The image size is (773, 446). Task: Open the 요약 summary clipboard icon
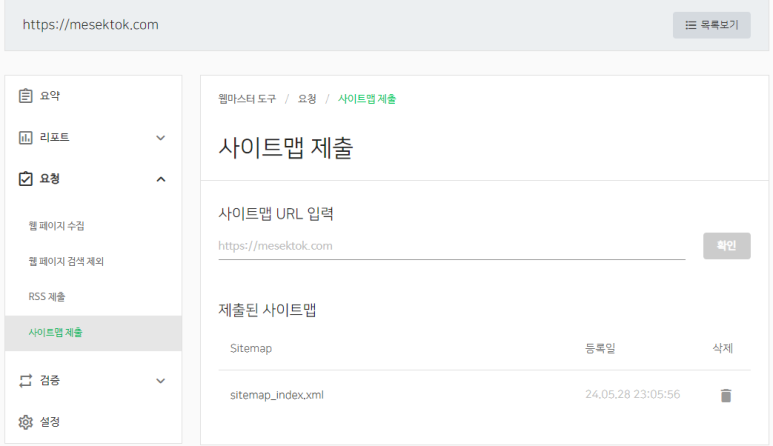point(26,96)
